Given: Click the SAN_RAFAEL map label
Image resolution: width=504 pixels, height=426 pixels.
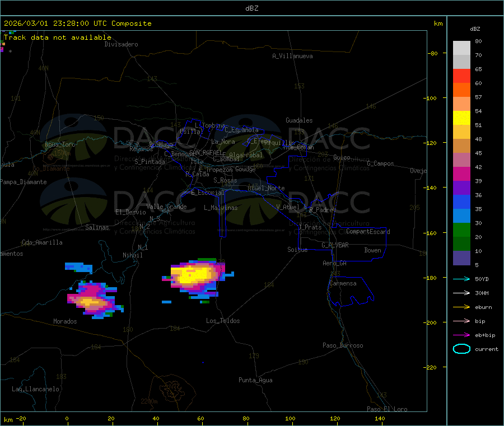Looking at the screenshot, I should [206, 152].
